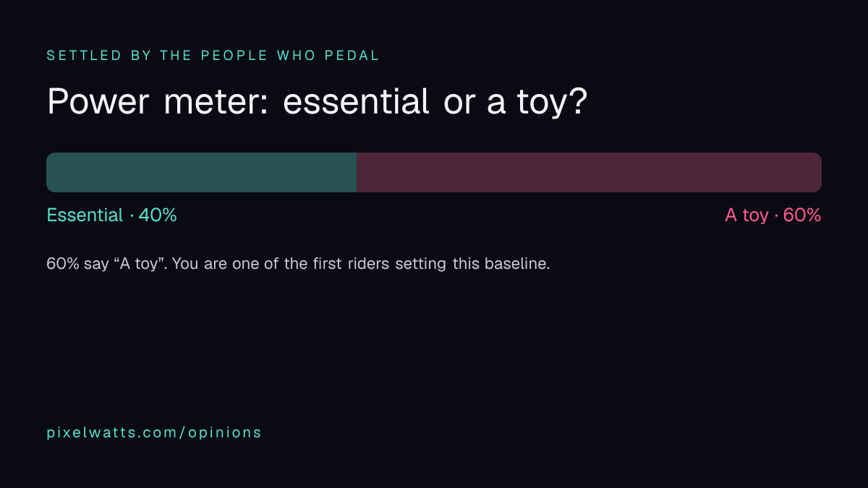The height and width of the screenshot is (488, 868).
Task: Click the maroon A toy bar segment
Action: pos(589,172)
